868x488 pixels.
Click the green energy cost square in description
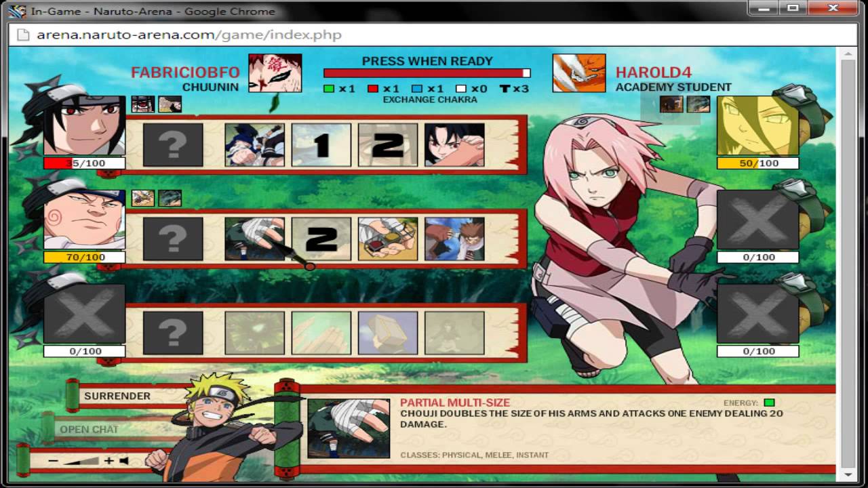769,403
